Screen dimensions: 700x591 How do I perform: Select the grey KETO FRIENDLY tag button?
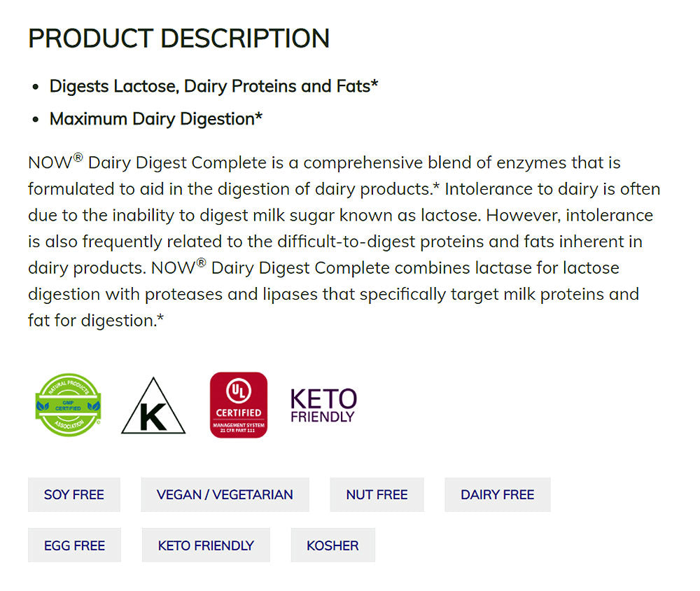[206, 545]
